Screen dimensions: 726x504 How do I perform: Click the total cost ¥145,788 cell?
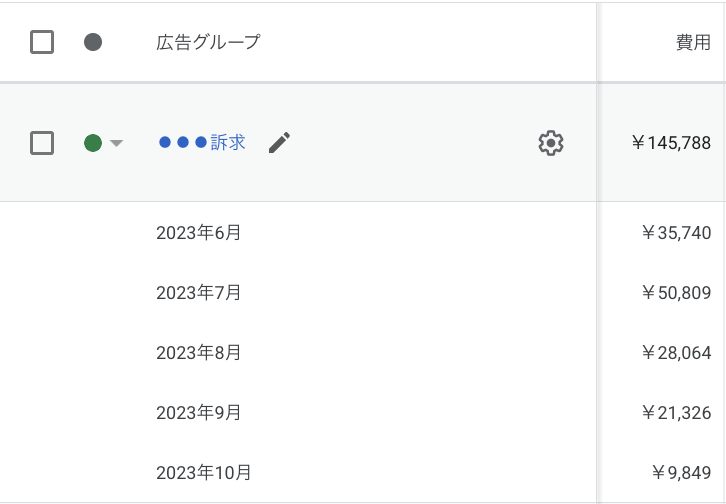click(x=671, y=143)
